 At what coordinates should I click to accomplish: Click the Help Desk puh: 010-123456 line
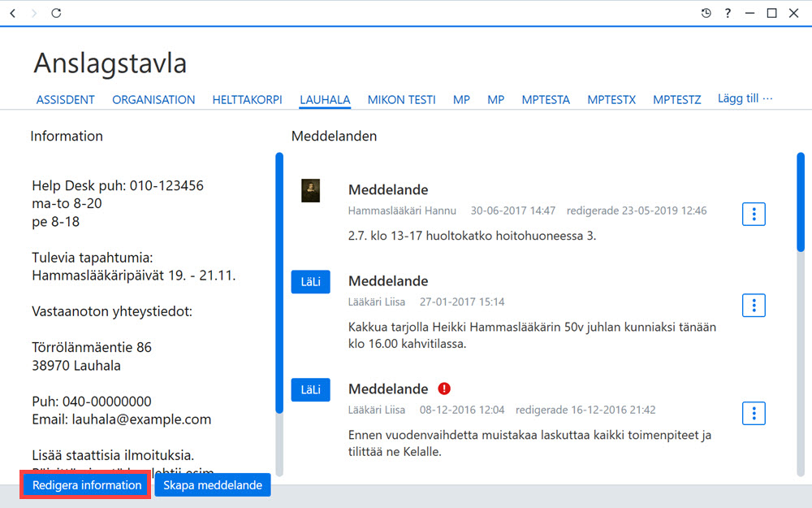click(x=118, y=185)
